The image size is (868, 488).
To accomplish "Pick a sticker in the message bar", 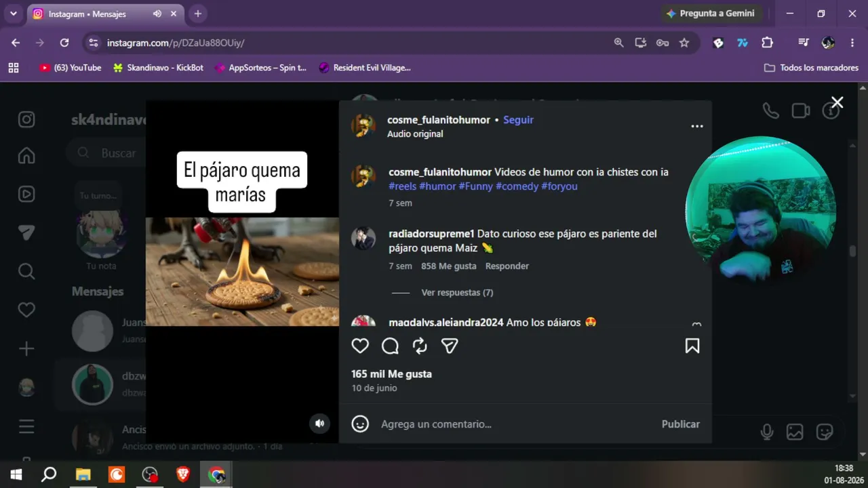I will pyautogui.click(x=825, y=432).
